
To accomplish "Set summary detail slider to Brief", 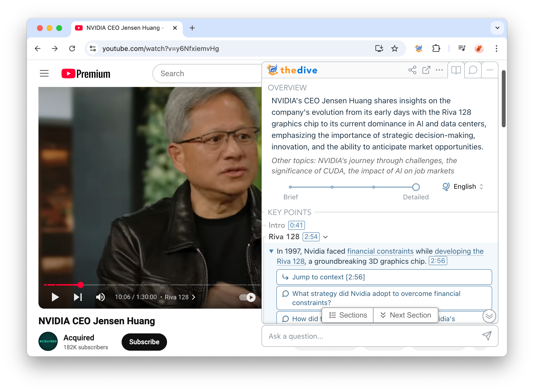I will coord(291,187).
